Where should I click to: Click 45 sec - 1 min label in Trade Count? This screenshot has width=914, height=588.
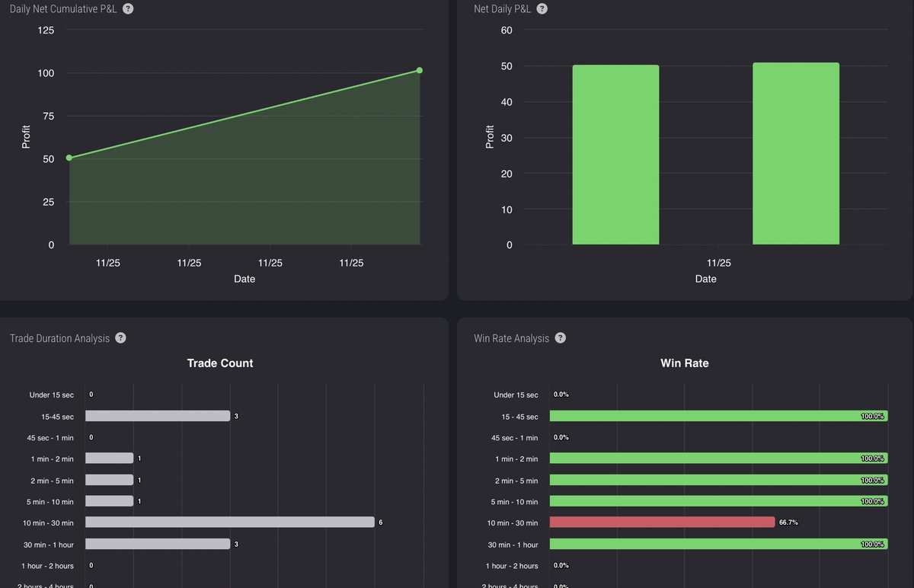(50, 437)
